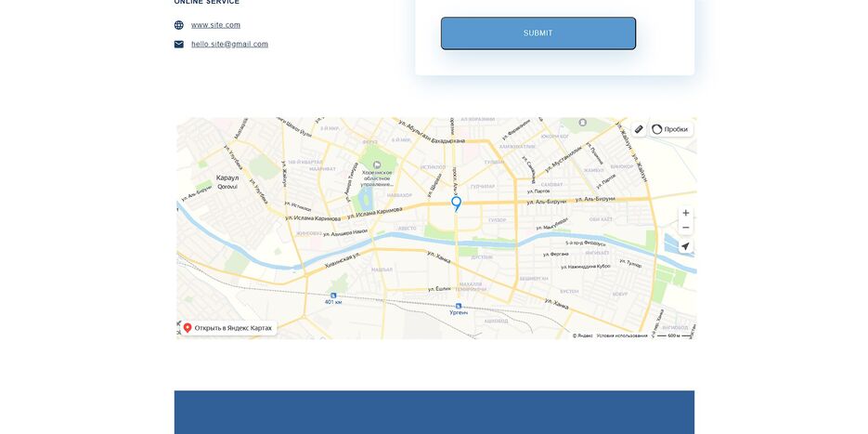868x434 pixels.
Task: Click the geolocation arrow on the map
Action: (686, 246)
